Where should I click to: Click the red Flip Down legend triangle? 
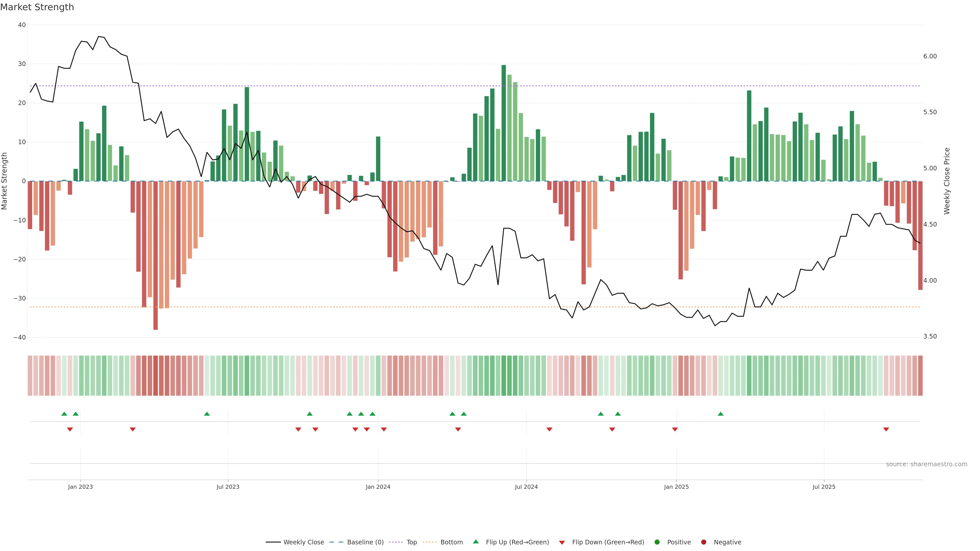coord(562,542)
